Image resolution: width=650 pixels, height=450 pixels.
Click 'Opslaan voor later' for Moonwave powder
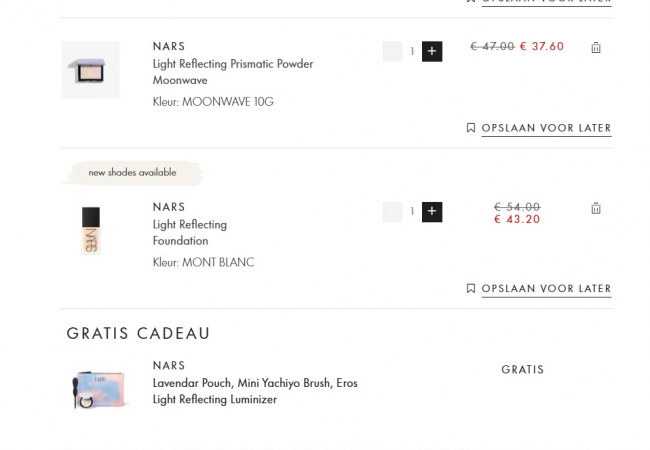coord(546,128)
